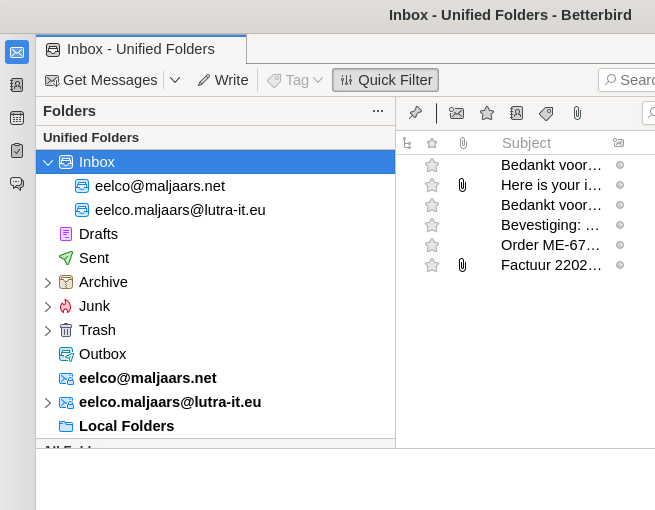655x510 pixels.
Task: Open the Address Book from the sidebar
Action: [17, 85]
